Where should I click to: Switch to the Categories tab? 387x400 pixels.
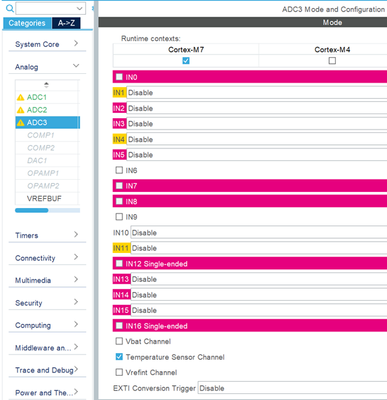27,23
